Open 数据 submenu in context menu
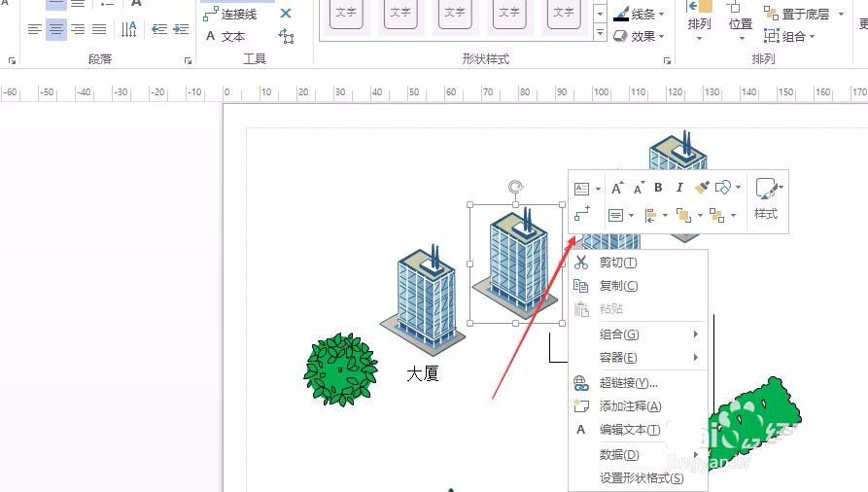The height and width of the screenshot is (492, 868). (x=639, y=455)
